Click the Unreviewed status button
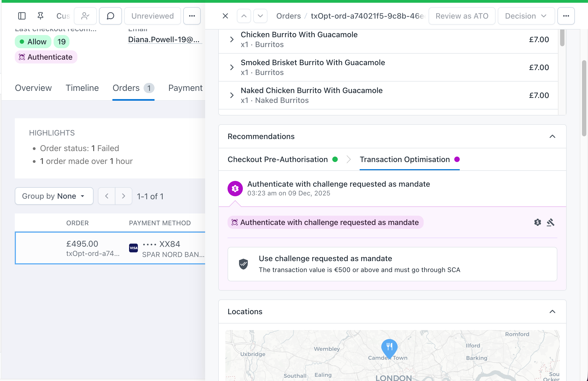Screen dimensions: 588x381 point(152,16)
